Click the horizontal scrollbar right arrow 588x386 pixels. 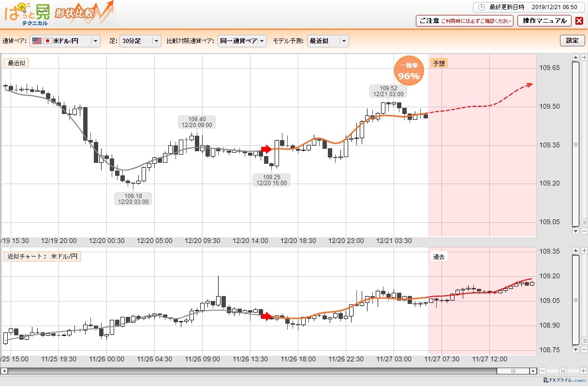[533, 371]
